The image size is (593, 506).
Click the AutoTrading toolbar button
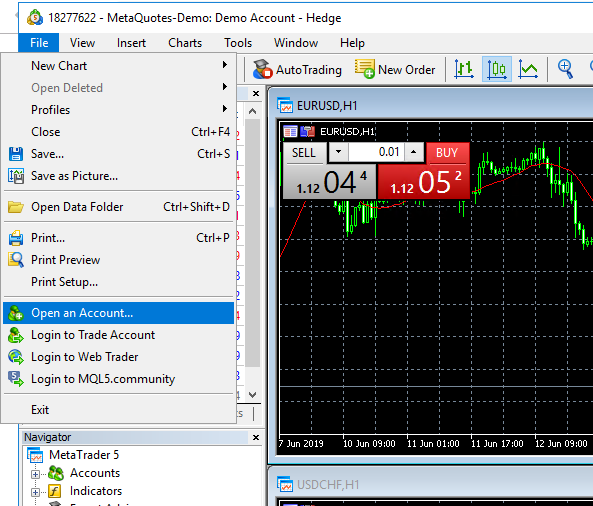tap(297, 70)
